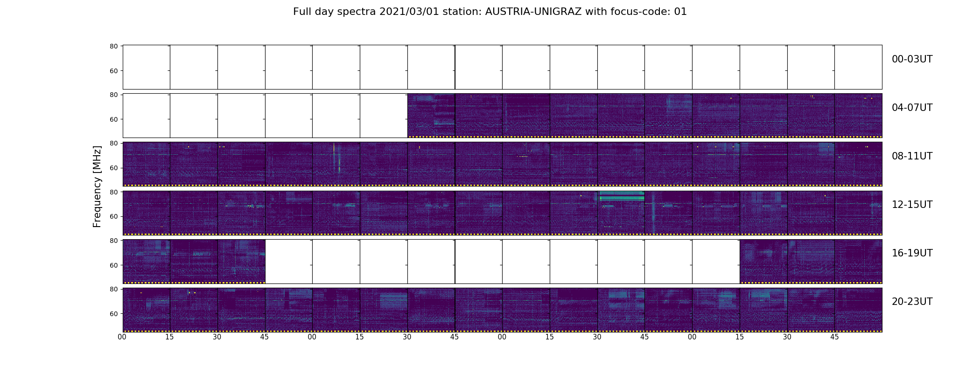Select the 13:00 spectrogram panel in the 12-15UT row
The image size is (980, 373).
pos(336,213)
